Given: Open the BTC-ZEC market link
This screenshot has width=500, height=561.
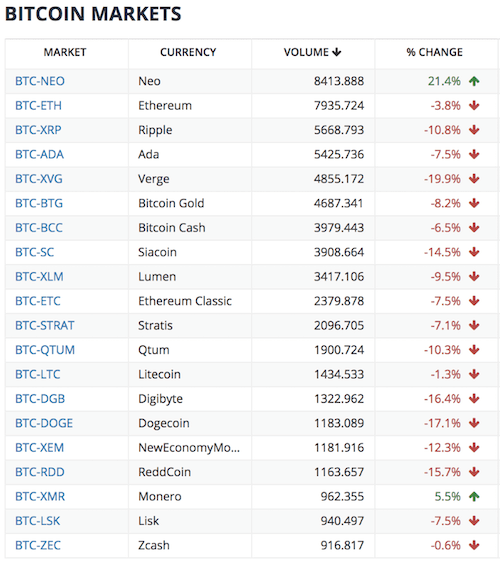Looking at the screenshot, I should pyautogui.click(x=38, y=545).
